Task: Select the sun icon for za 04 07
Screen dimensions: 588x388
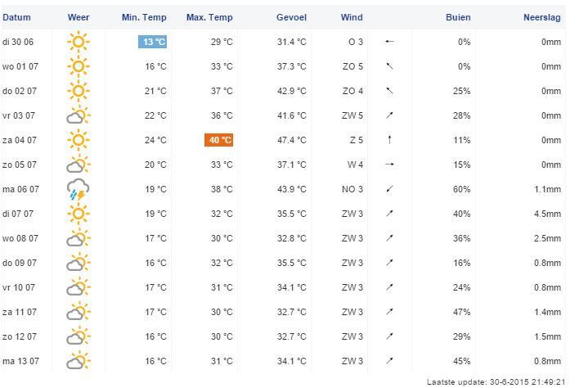Action: coord(79,140)
